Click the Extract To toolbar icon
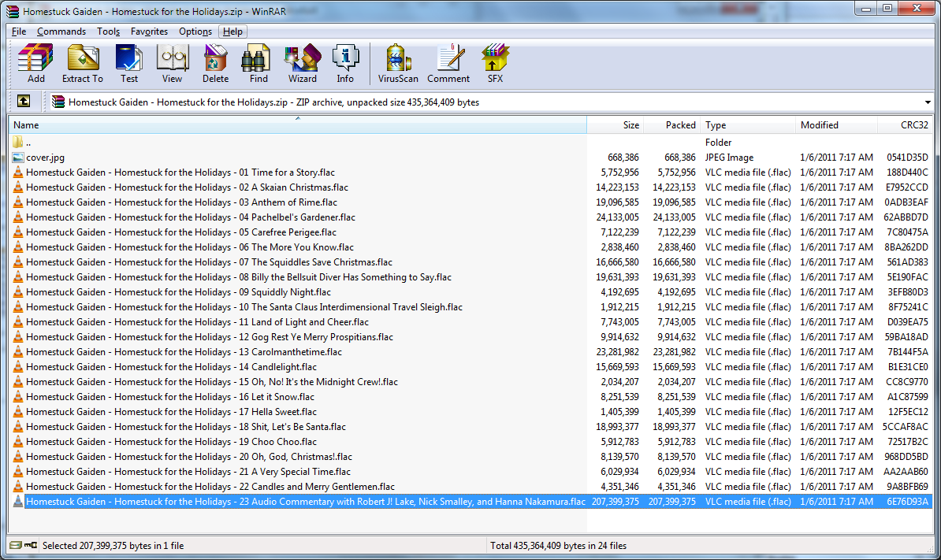 (82, 63)
